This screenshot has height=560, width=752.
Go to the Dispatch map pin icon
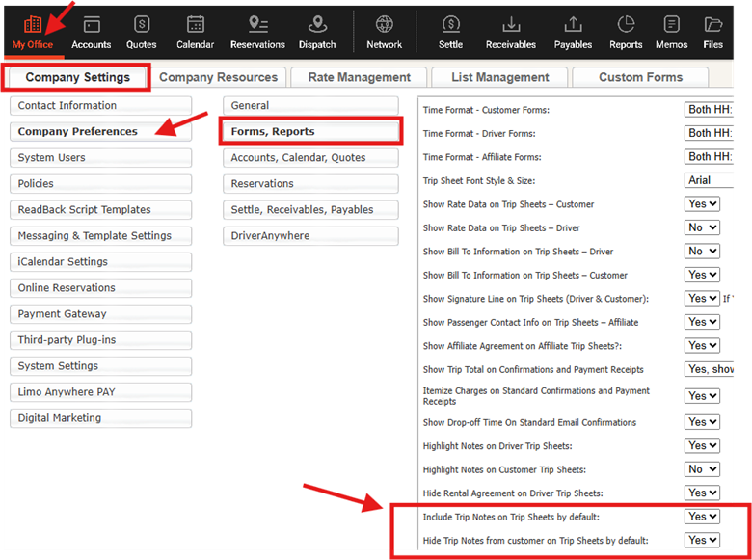[x=317, y=25]
